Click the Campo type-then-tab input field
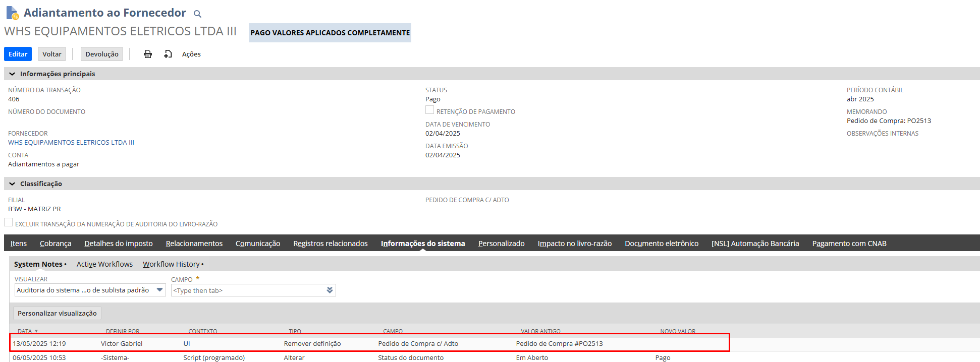Image resolution: width=980 pixels, height=362 pixels. pos(248,290)
